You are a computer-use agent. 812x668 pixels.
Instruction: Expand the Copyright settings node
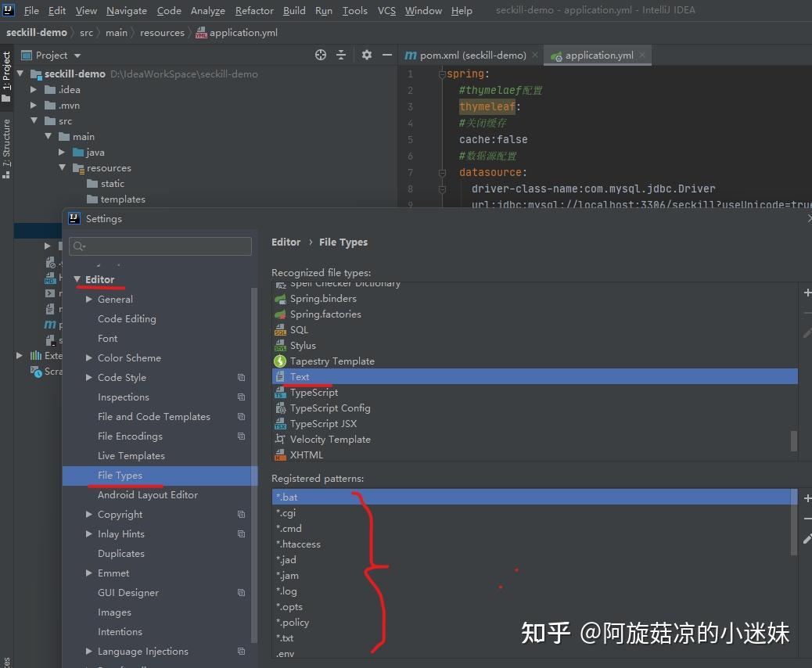pos(88,514)
